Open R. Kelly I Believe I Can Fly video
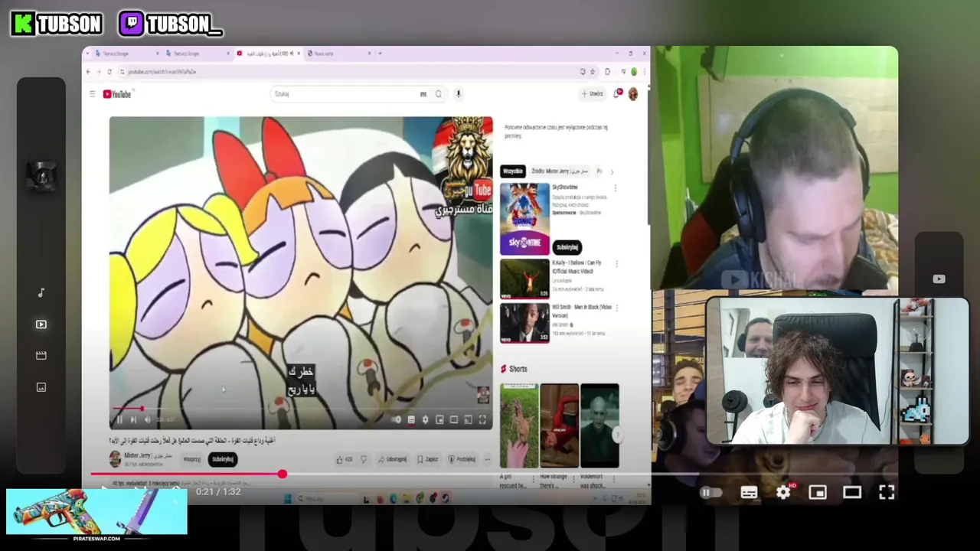This screenshot has width=980, height=551. (x=524, y=279)
